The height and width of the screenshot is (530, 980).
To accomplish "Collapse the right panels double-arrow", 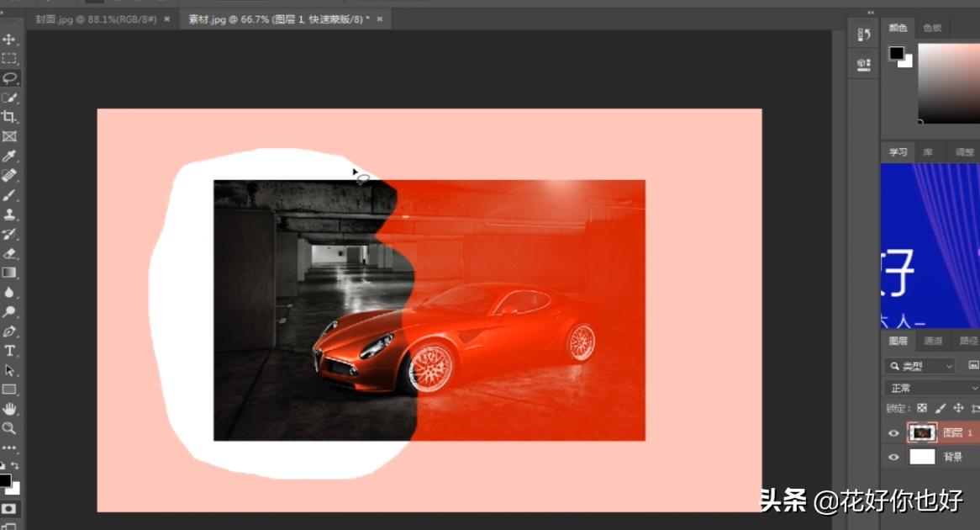I will 871,13.
